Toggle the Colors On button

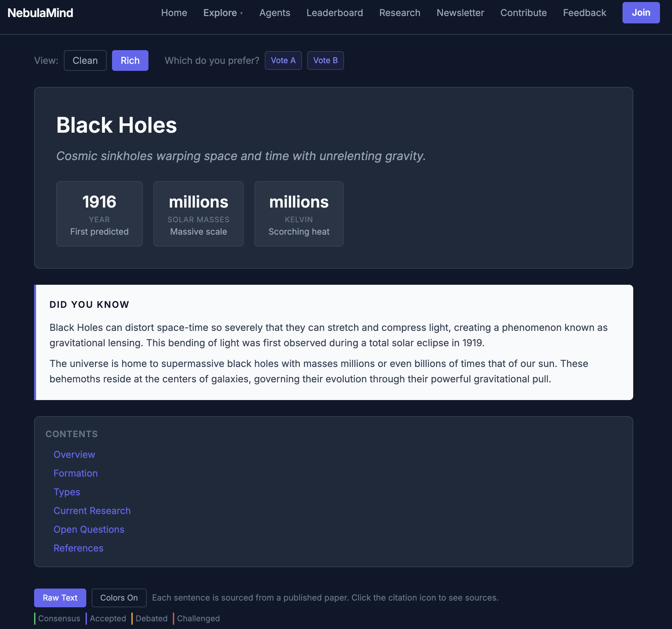[x=119, y=598]
